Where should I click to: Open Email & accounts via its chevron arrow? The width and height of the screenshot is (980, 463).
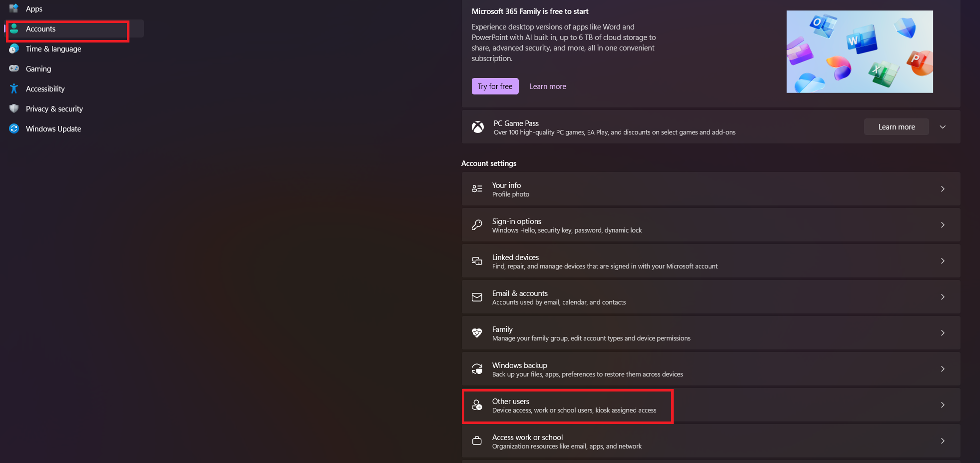click(943, 297)
